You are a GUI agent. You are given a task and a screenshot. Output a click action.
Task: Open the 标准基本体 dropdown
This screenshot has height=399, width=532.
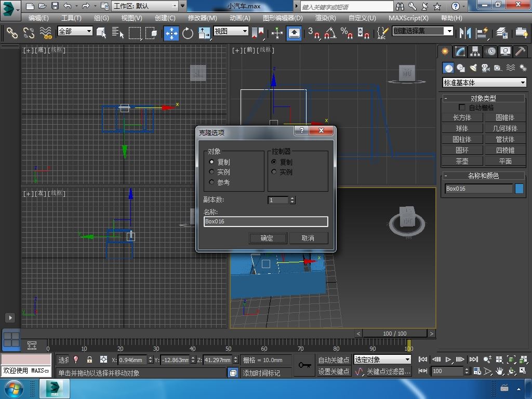click(484, 83)
